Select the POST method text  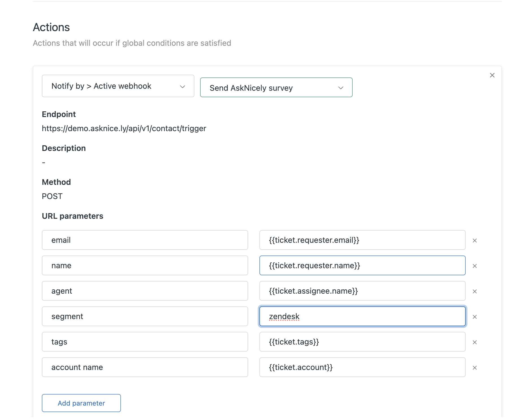tap(52, 196)
